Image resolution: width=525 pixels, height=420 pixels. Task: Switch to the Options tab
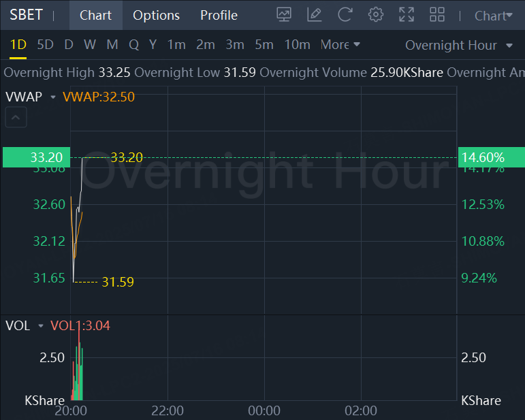156,15
